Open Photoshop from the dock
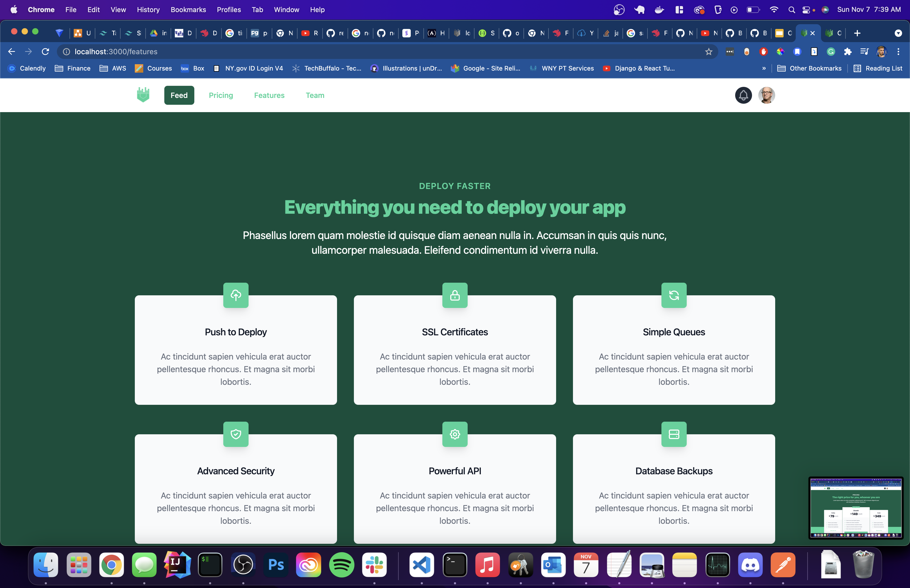The height and width of the screenshot is (588, 910). [x=276, y=565]
